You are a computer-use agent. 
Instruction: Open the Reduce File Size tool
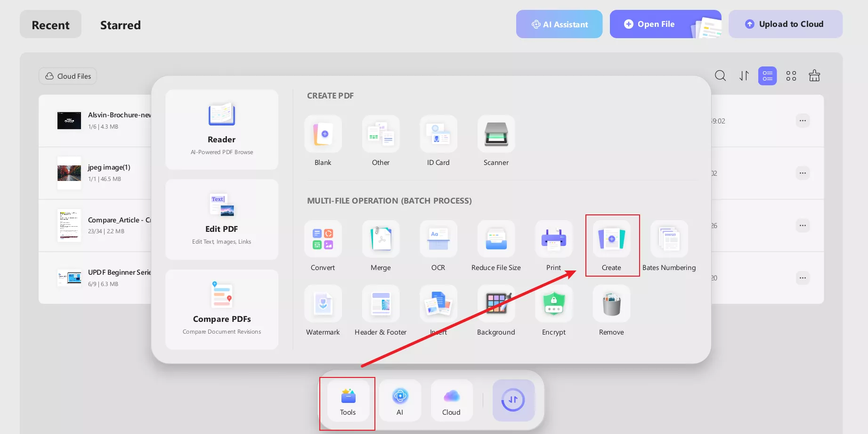pos(496,239)
